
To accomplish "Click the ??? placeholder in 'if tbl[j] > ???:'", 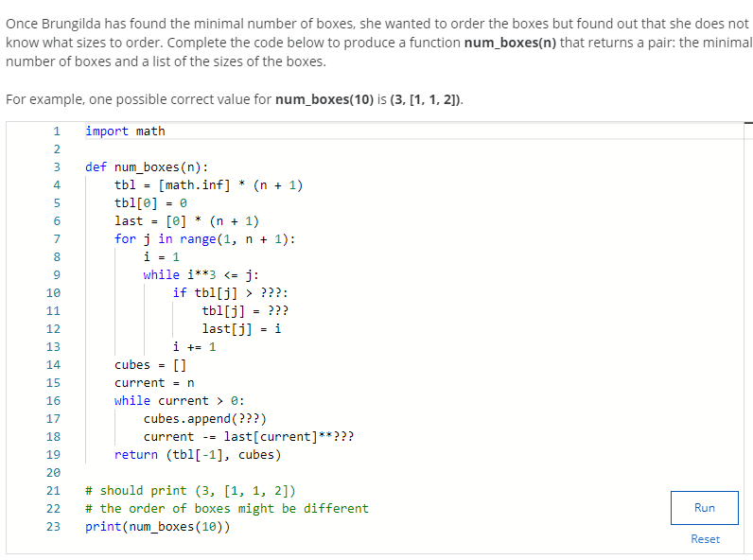I will tap(271, 293).
